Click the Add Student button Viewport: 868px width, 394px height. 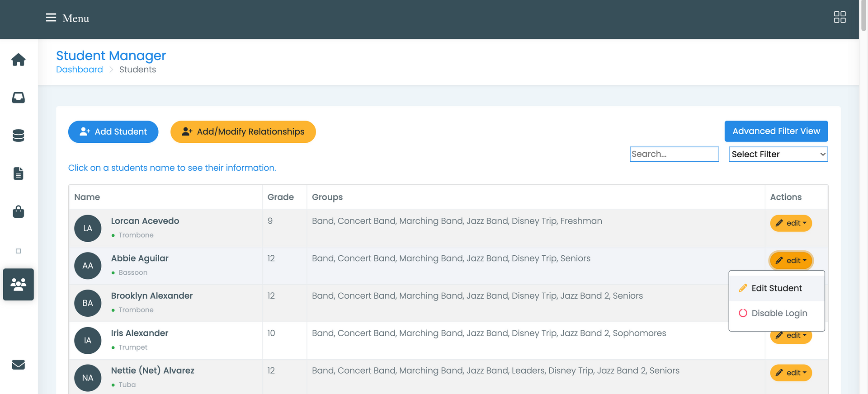(x=113, y=131)
